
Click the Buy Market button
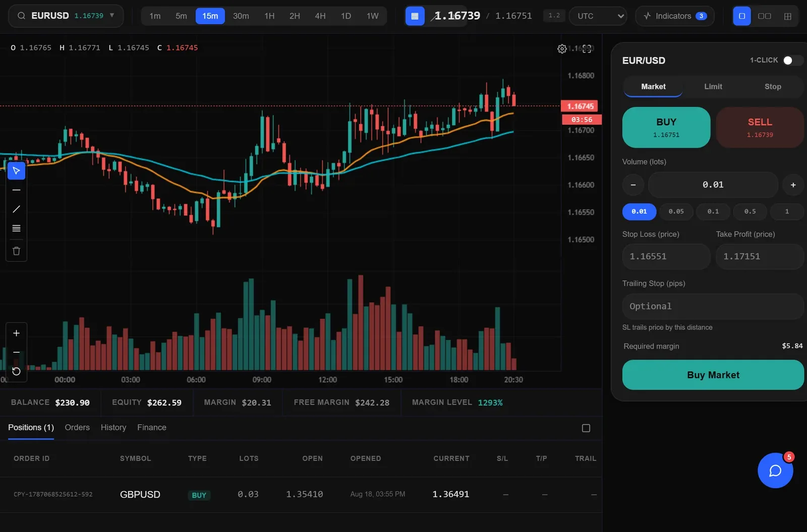click(x=713, y=375)
